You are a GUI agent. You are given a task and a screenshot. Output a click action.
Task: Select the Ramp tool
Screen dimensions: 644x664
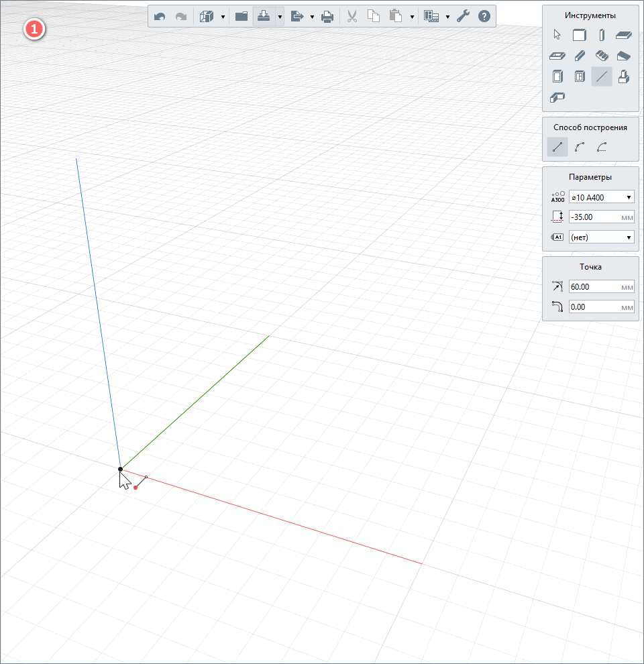624,56
